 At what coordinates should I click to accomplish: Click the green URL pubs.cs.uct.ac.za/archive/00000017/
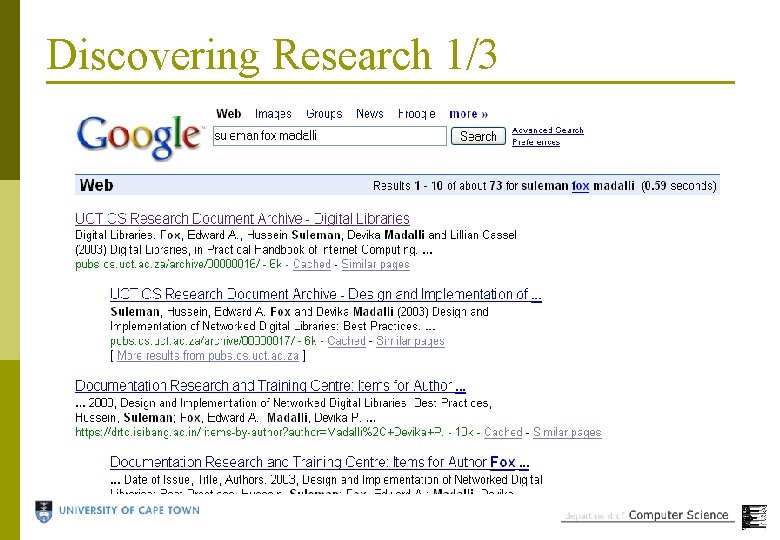click(202, 341)
